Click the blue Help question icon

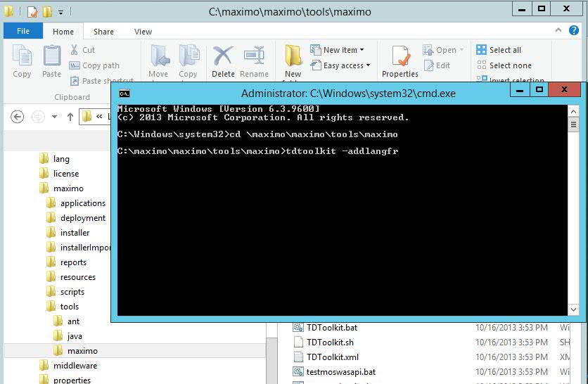pos(574,30)
